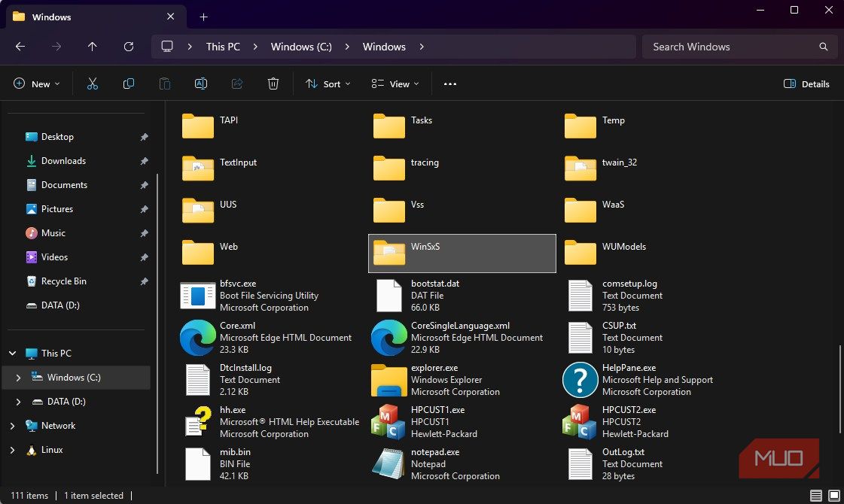Select the hh.exe help icon
The height and width of the screenshot is (504, 844).
(x=197, y=422)
